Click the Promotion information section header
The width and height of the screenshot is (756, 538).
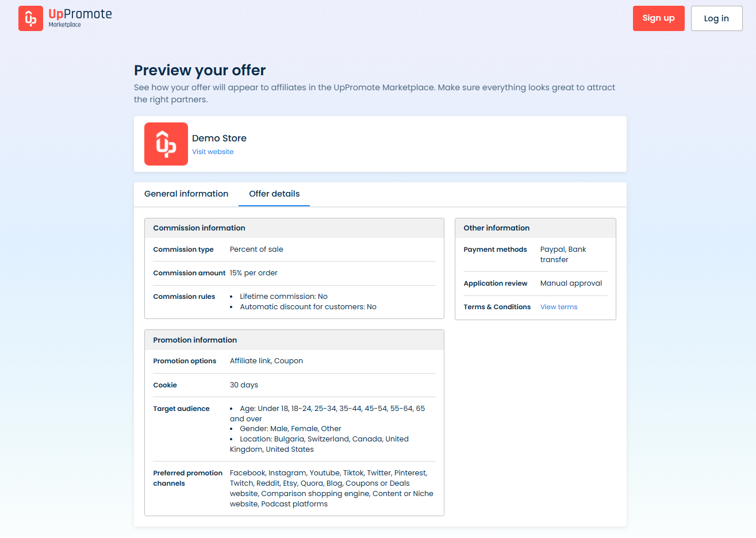click(x=195, y=340)
